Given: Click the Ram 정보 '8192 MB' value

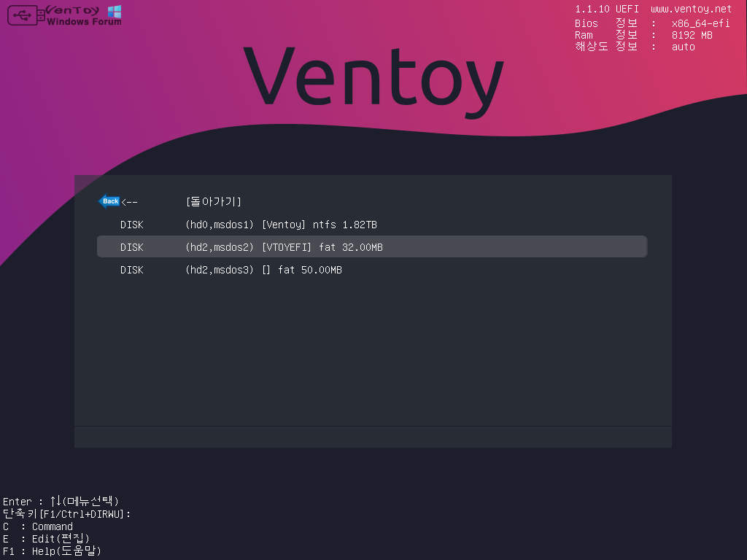Looking at the screenshot, I should click(692, 35).
